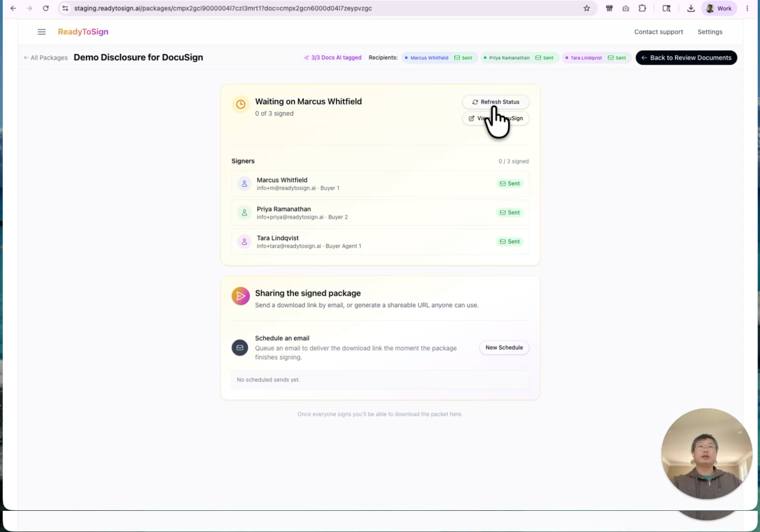Open the hamburger sidebar menu
Screen dimensions: 760x532
[41, 32]
